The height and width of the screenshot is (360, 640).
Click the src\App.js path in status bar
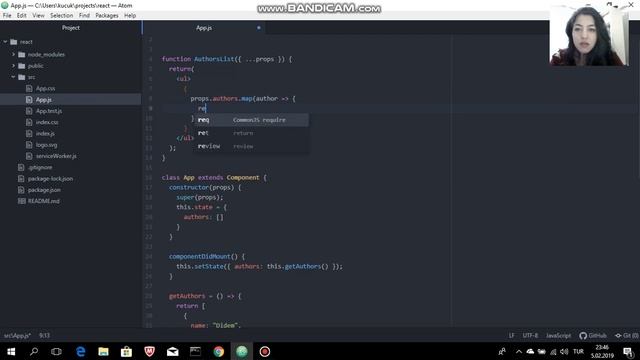(18, 336)
